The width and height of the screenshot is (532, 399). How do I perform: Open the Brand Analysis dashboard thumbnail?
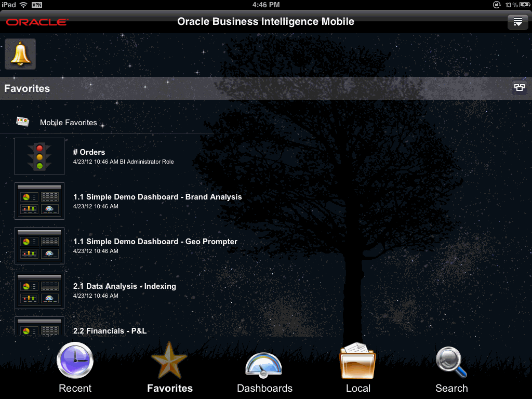pyautogui.click(x=39, y=201)
